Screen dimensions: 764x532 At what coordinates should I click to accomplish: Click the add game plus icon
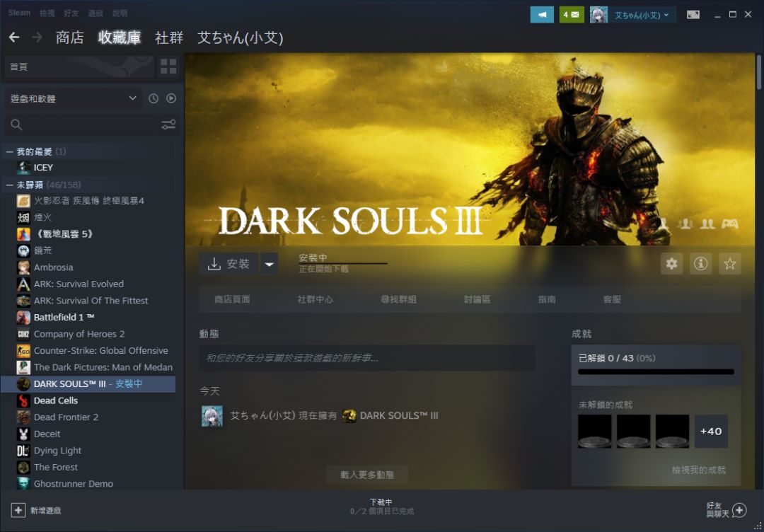coord(18,511)
